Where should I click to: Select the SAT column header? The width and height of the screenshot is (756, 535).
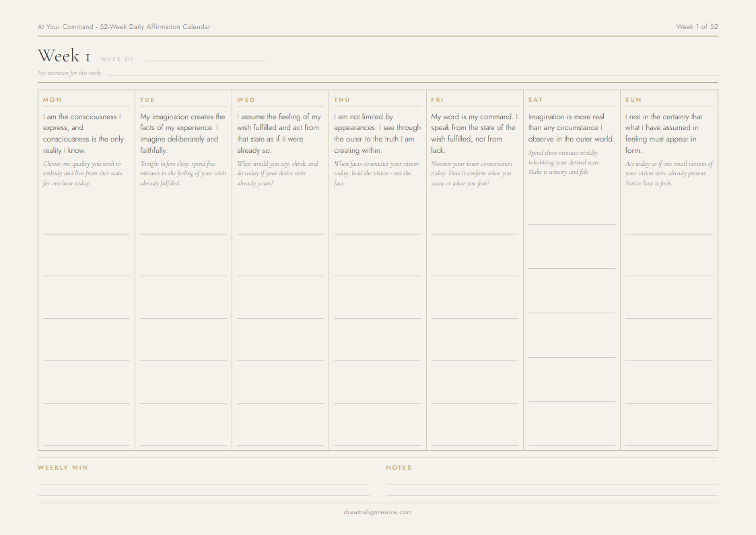[x=535, y=100]
